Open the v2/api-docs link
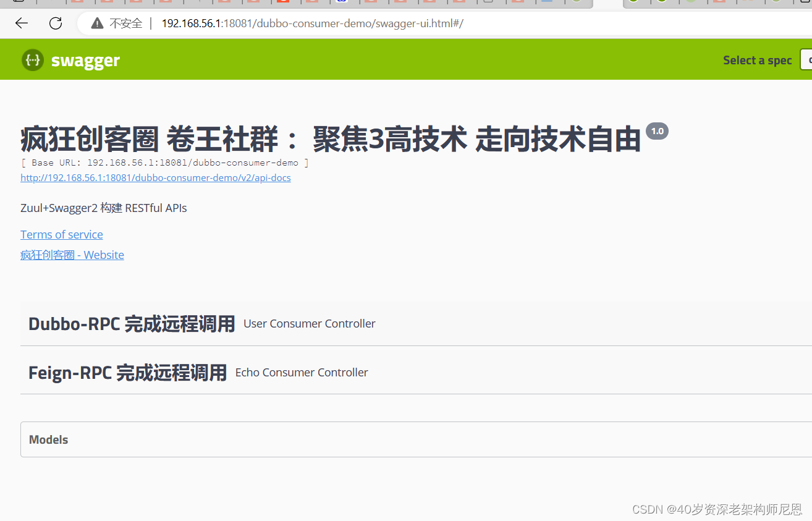The image size is (812, 521). pos(156,178)
